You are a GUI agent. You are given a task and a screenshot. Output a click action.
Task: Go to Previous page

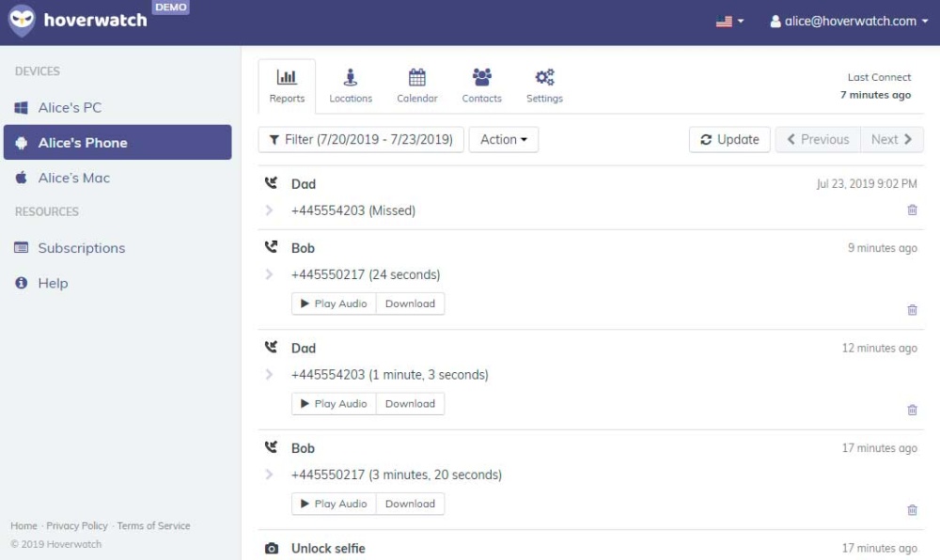tap(818, 140)
